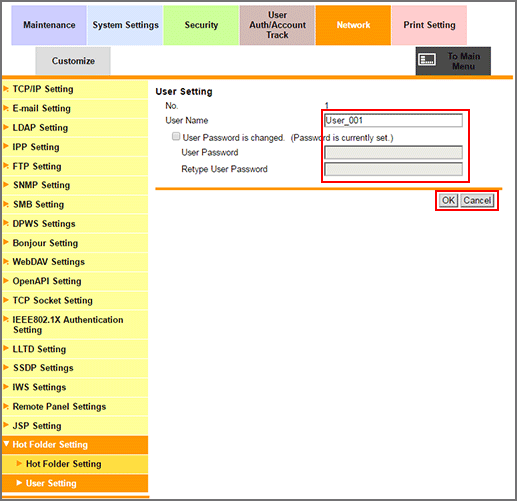The height and width of the screenshot is (501, 517).
Task: Click the To Main Menu panel icon
Action: tap(427, 60)
